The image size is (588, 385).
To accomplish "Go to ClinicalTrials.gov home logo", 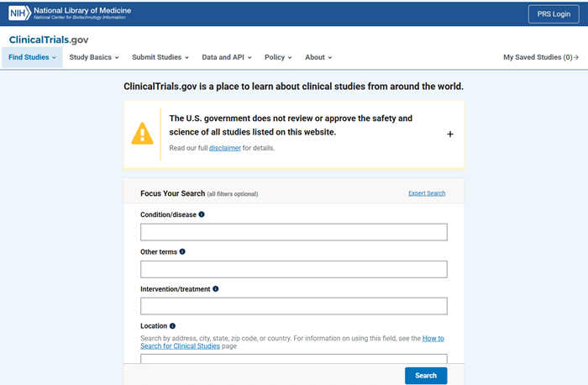I will 49,40.
